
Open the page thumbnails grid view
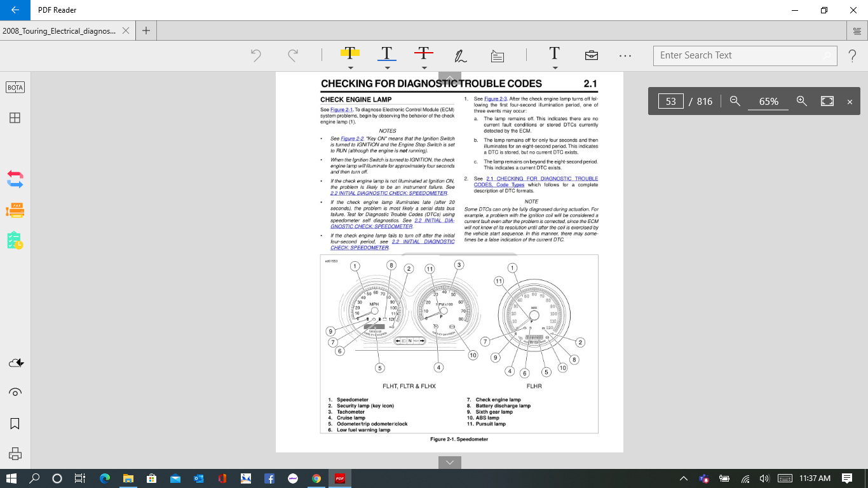[x=15, y=118]
